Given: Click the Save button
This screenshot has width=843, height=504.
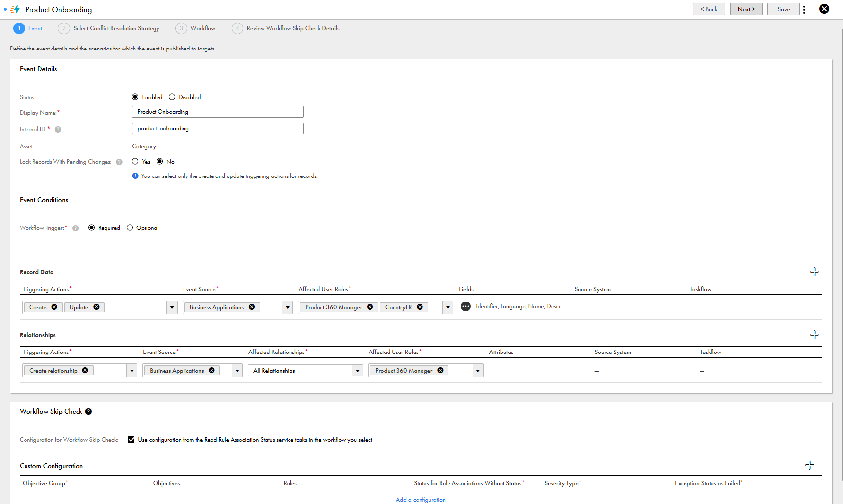Looking at the screenshot, I should (x=783, y=9).
